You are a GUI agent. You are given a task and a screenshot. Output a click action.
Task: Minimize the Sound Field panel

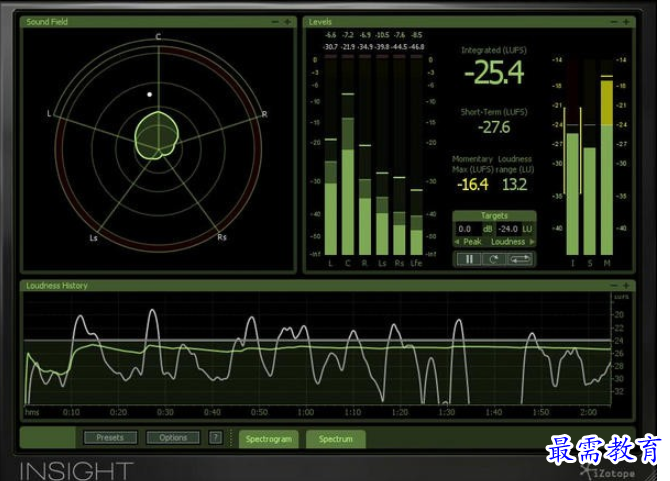275,22
